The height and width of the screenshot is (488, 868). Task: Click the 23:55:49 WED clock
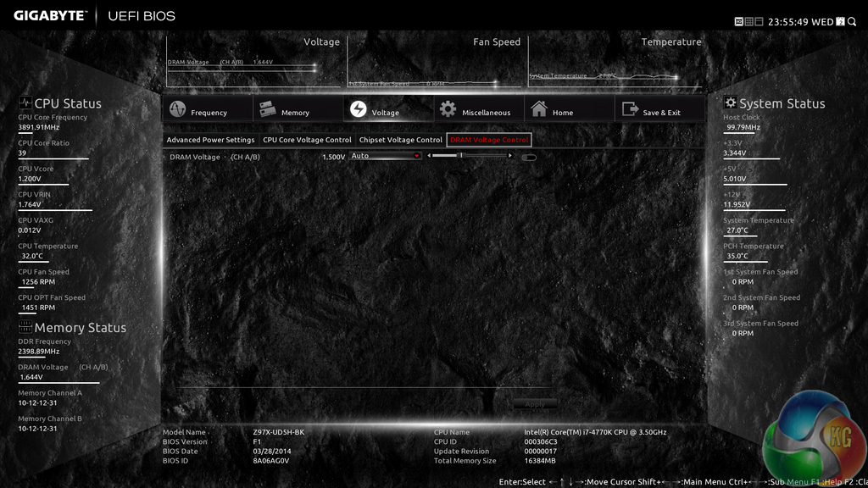(x=800, y=22)
